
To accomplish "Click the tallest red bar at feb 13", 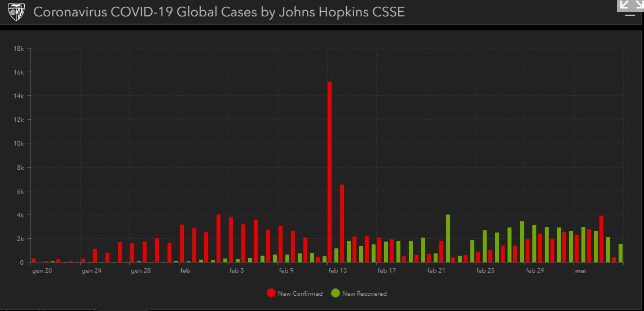I will coord(329,172).
